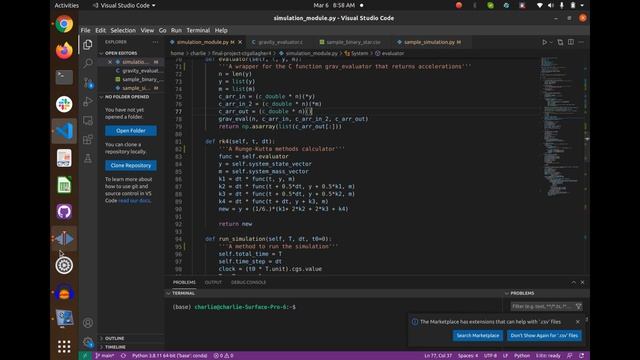Click the evaluator breadcrumb item
640x360 pixels.
(x=389, y=53)
